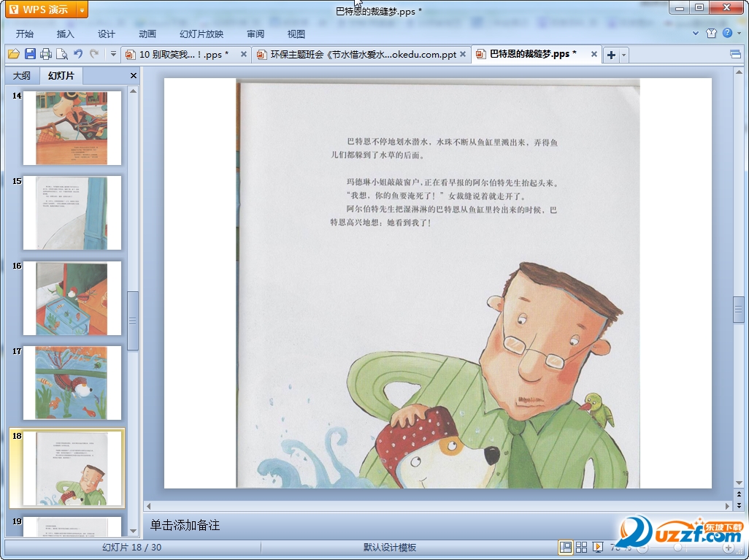This screenshot has width=749, height=560.
Task: Select slide 18 thumbnail
Action: pyautogui.click(x=72, y=468)
